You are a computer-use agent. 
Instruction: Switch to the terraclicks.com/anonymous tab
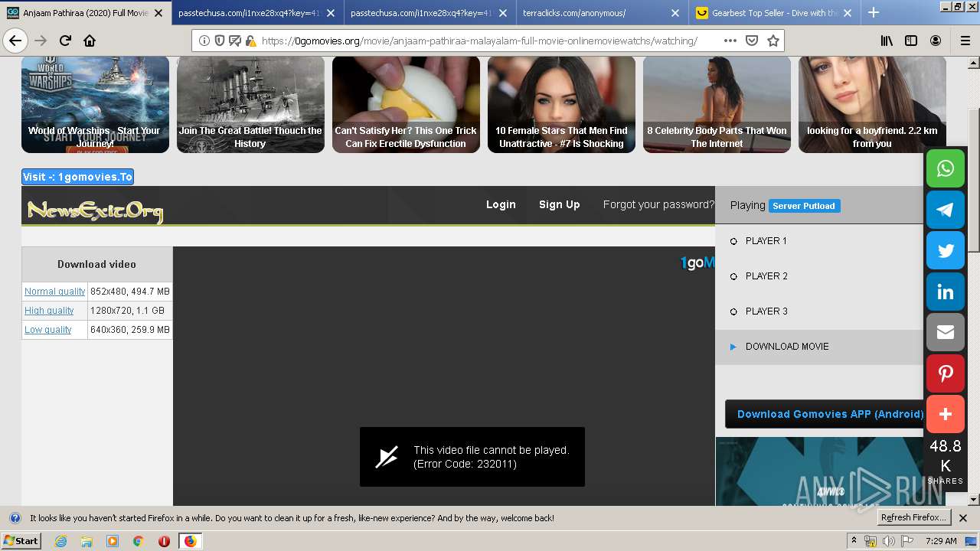coord(601,13)
